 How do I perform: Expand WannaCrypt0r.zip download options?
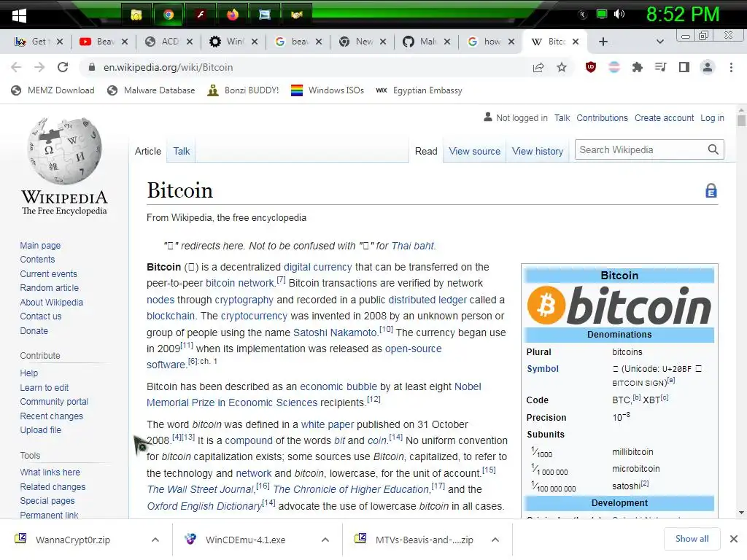tap(155, 540)
